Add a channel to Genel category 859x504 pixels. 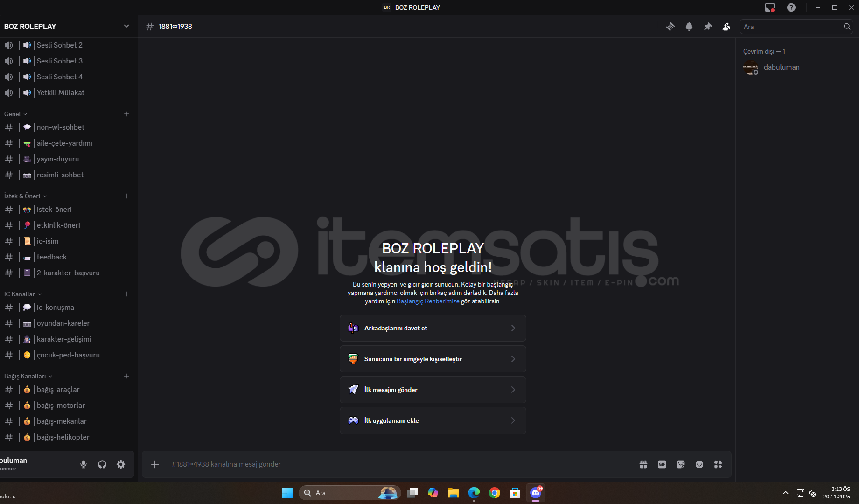[x=126, y=114]
